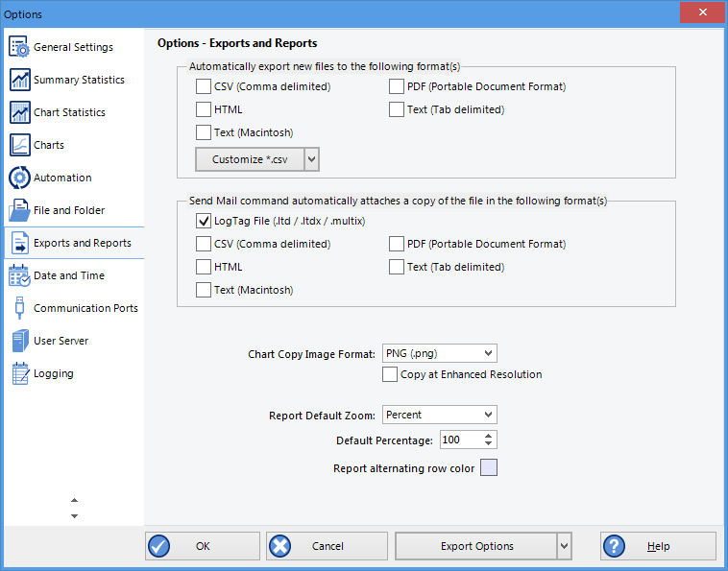This screenshot has height=571, width=728.
Task: Click the Chart Statistics icon
Action: [19, 112]
